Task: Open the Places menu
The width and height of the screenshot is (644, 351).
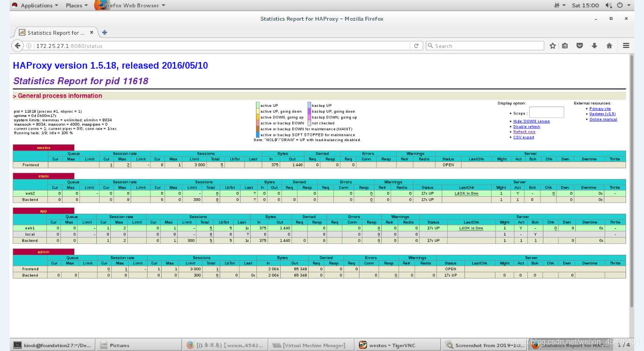Action: pyautogui.click(x=76, y=5)
